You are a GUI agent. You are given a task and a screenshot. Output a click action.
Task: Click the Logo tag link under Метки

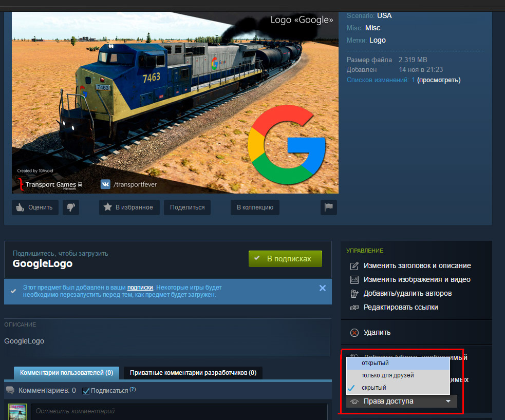coord(378,40)
